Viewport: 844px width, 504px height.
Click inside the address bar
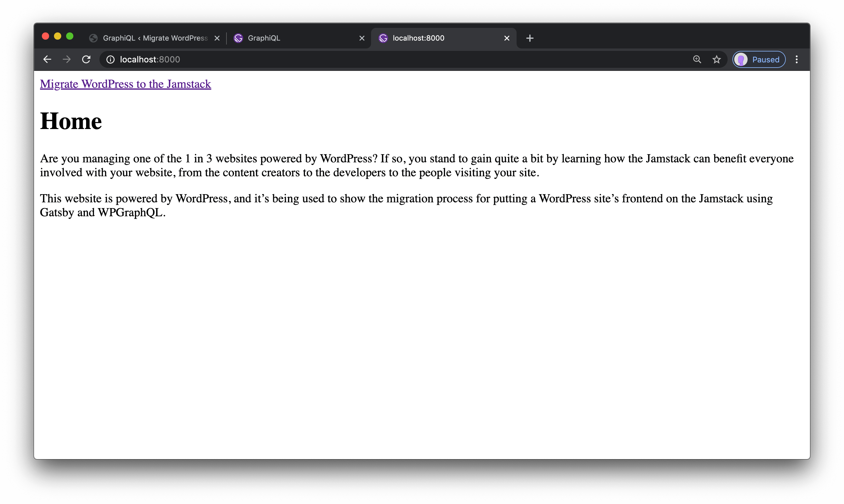pos(238,59)
